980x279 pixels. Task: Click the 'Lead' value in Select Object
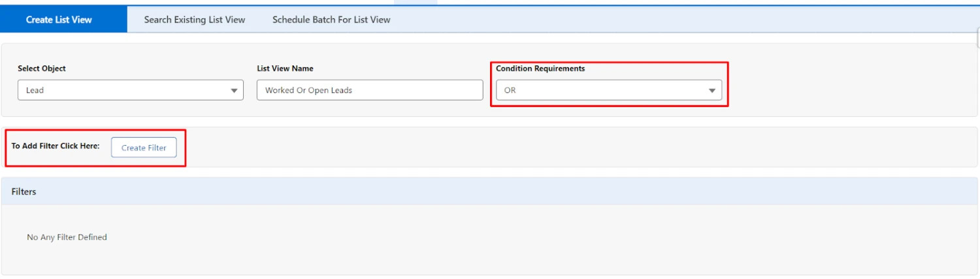pos(35,90)
